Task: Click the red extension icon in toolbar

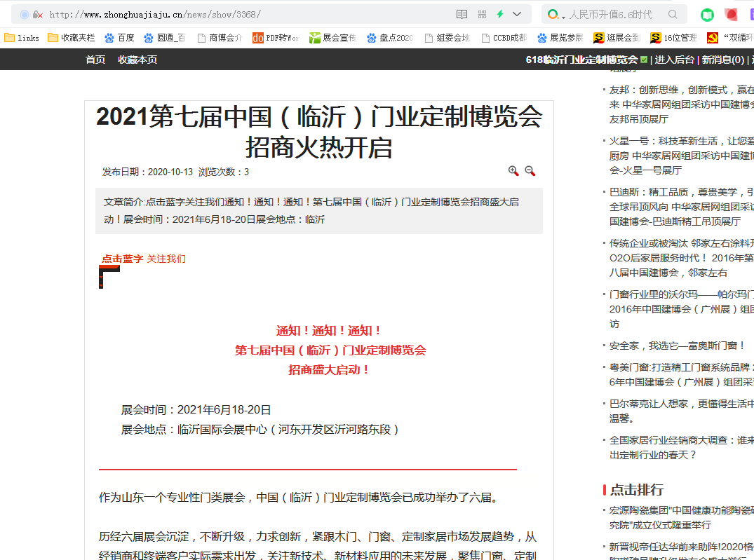Action: pyautogui.click(x=732, y=14)
